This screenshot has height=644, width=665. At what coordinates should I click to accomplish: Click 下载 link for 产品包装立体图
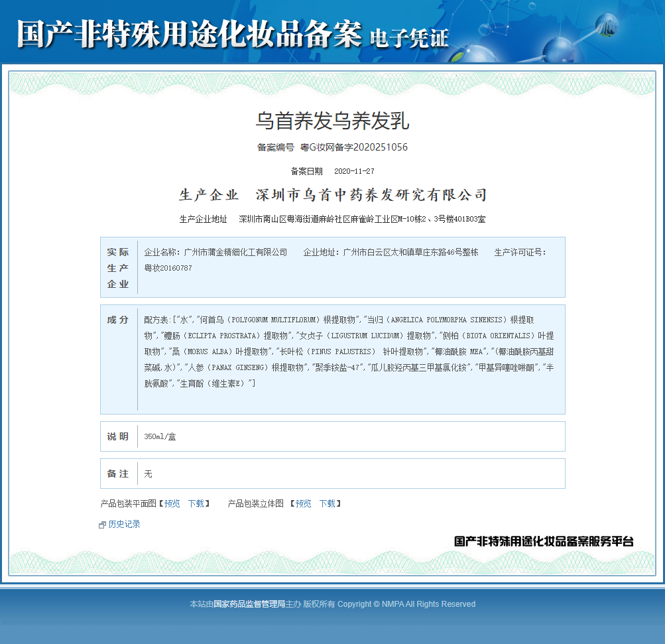click(x=328, y=503)
